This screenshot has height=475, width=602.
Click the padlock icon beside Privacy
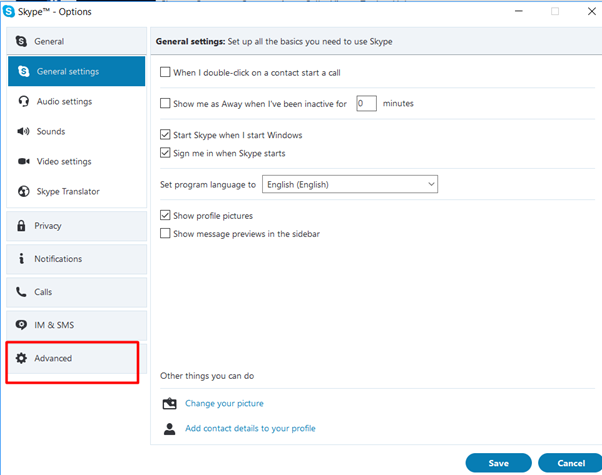point(21,225)
